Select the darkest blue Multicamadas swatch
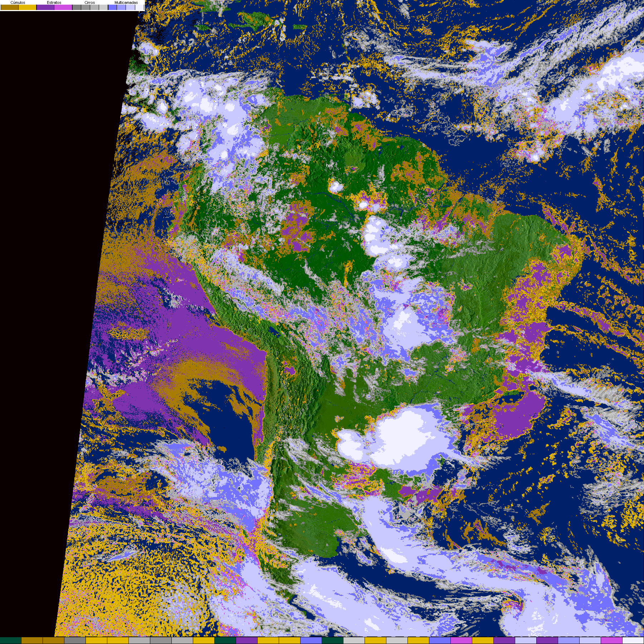This screenshot has width=644, height=644. tap(112, 8)
